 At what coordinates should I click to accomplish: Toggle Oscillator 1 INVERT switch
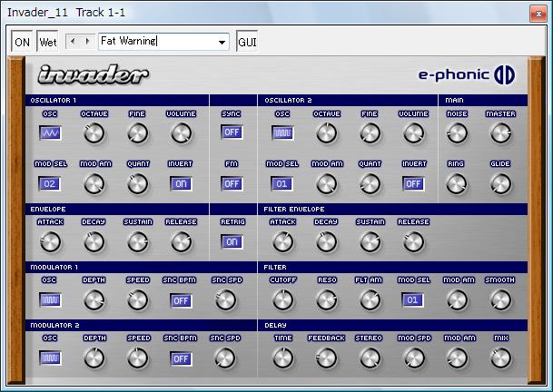point(181,183)
